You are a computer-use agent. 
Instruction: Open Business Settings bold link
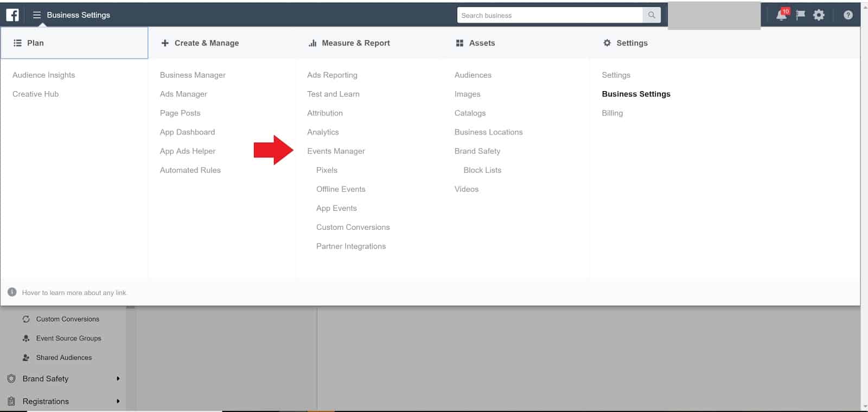636,94
